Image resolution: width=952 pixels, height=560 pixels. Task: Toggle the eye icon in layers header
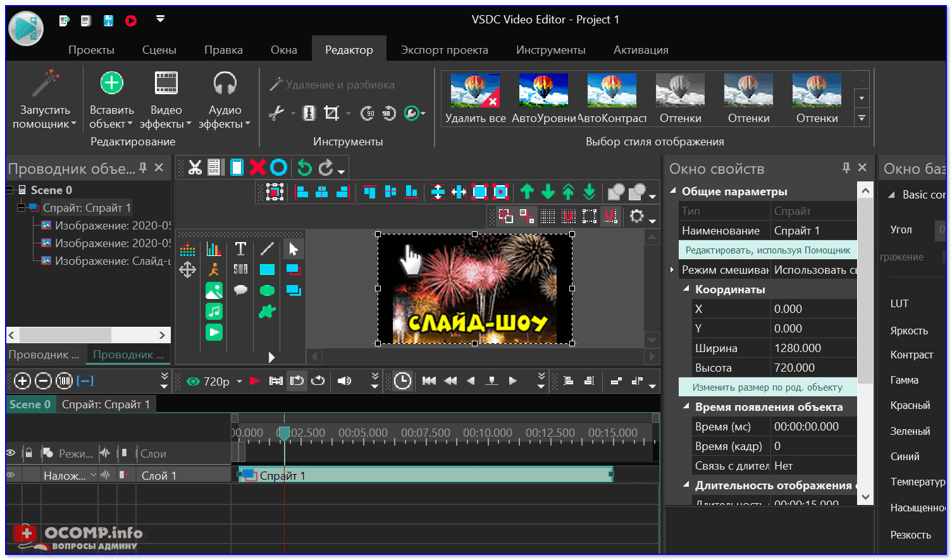(11, 453)
